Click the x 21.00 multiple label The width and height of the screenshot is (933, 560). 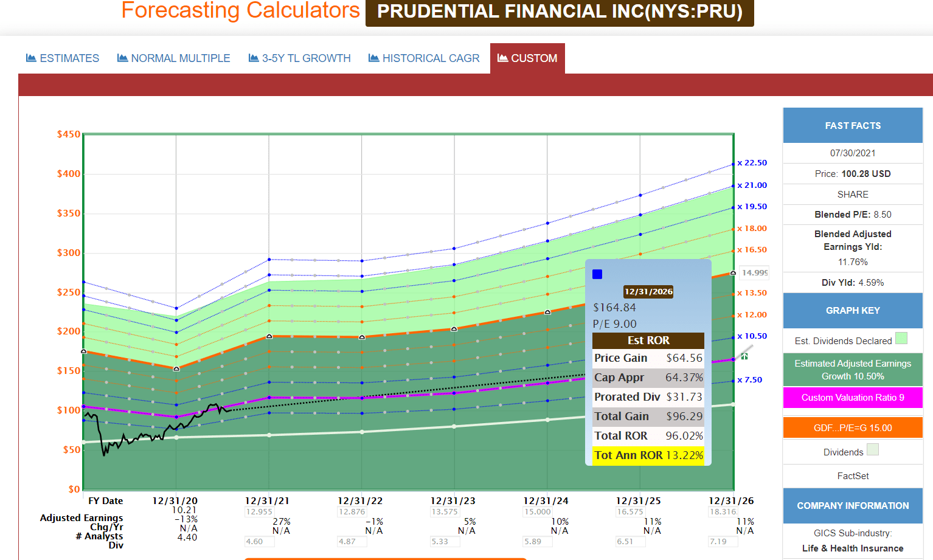coord(752,185)
